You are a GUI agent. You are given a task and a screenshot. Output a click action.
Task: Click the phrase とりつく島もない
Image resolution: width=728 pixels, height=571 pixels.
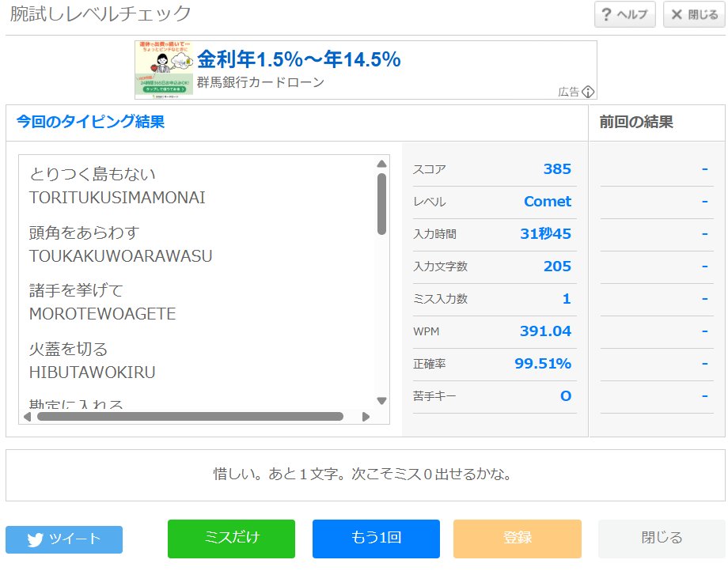point(93,174)
